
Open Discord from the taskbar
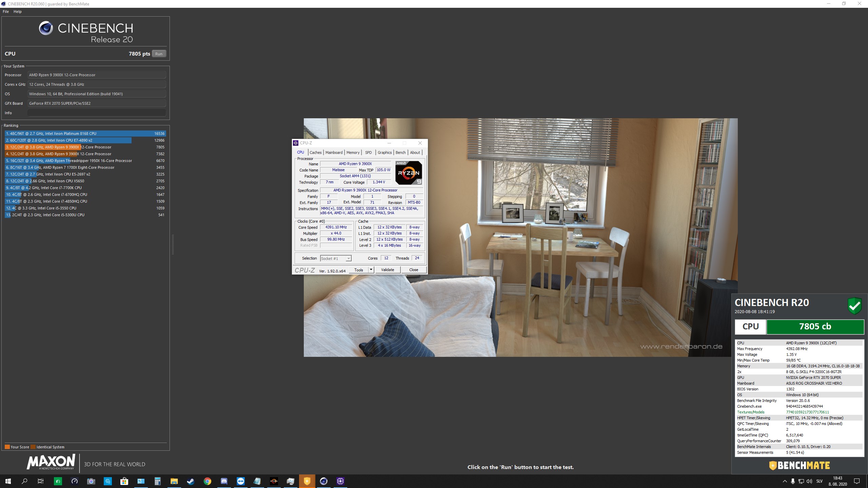[224, 481]
